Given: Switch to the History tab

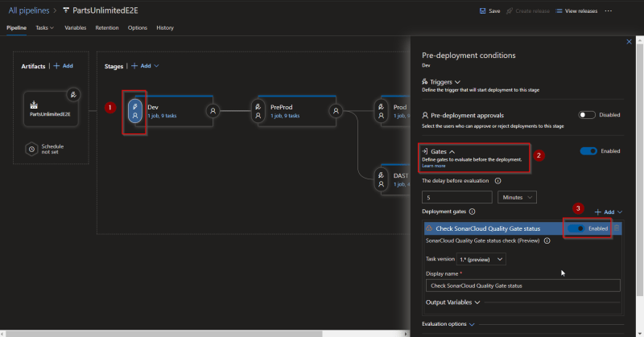Looking at the screenshot, I should pyautogui.click(x=165, y=27).
